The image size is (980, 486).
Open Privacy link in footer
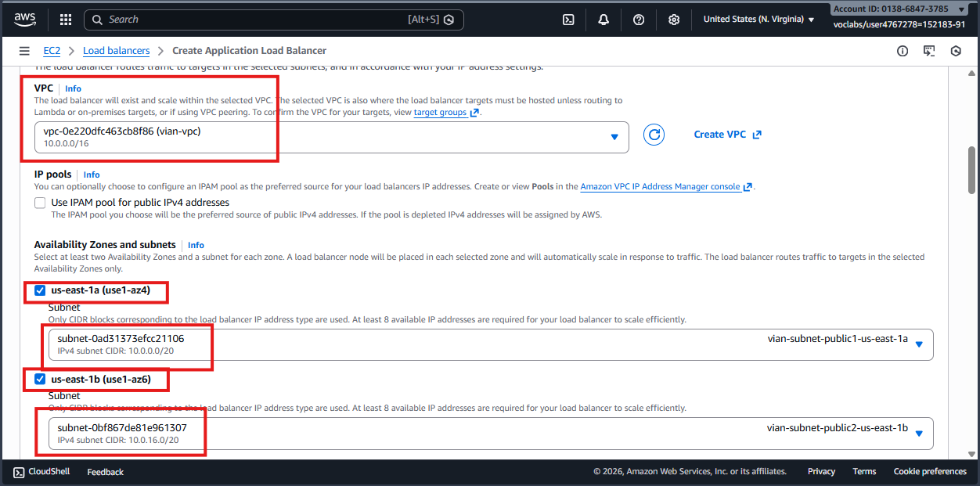click(821, 472)
